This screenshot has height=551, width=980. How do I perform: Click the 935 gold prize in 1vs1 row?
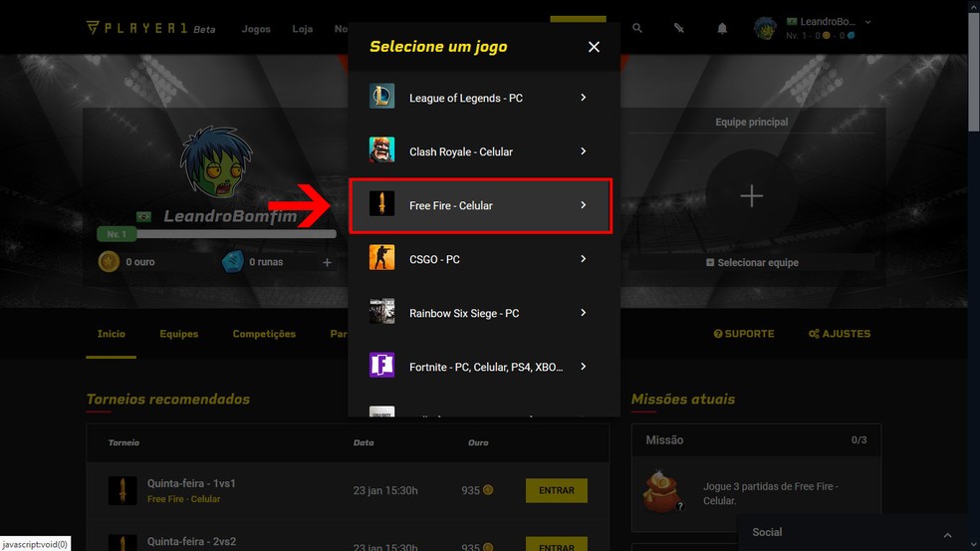pos(477,490)
